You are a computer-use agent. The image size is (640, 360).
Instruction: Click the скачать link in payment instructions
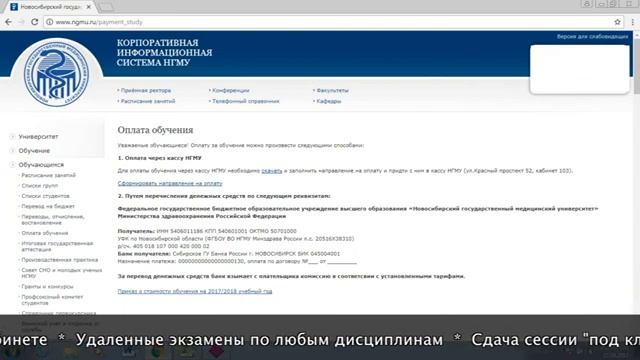point(271,171)
